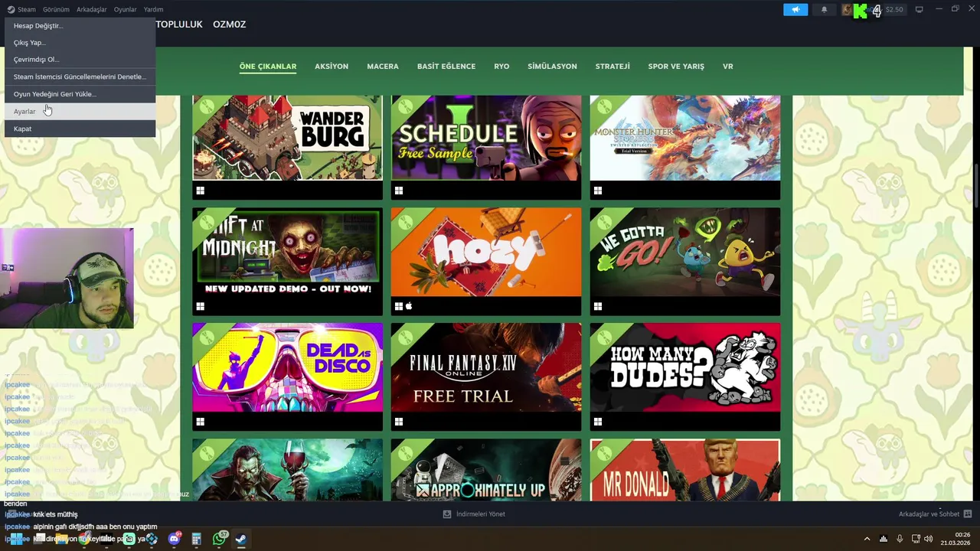Click the microphone tray icon
980x551 pixels.
coord(900,539)
